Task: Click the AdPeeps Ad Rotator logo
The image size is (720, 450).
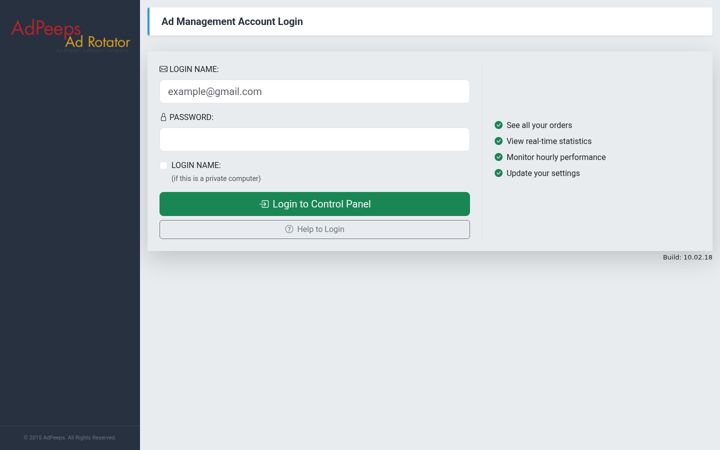Action: click(x=70, y=35)
